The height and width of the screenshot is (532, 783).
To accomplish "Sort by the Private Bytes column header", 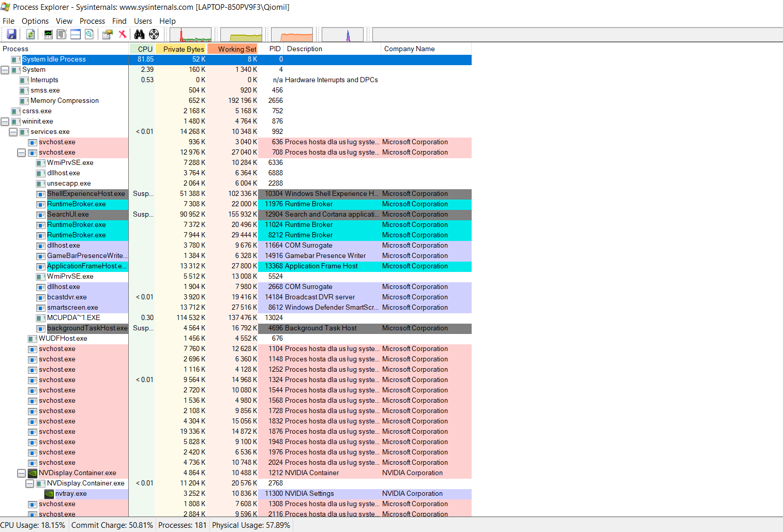I will coord(182,49).
